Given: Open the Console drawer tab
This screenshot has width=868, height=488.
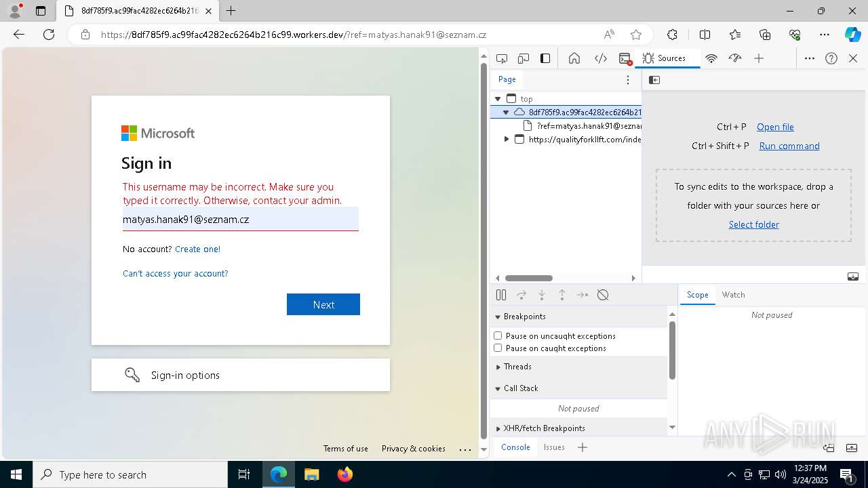Looking at the screenshot, I should pos(515,447).
